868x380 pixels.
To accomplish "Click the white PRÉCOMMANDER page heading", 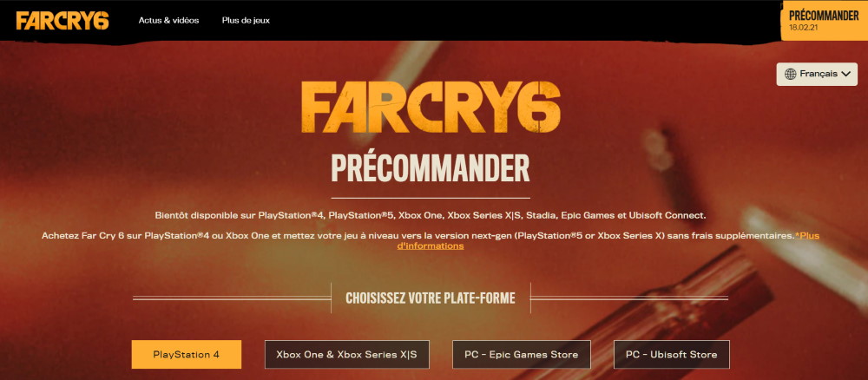I will click(x=431, y=168).
